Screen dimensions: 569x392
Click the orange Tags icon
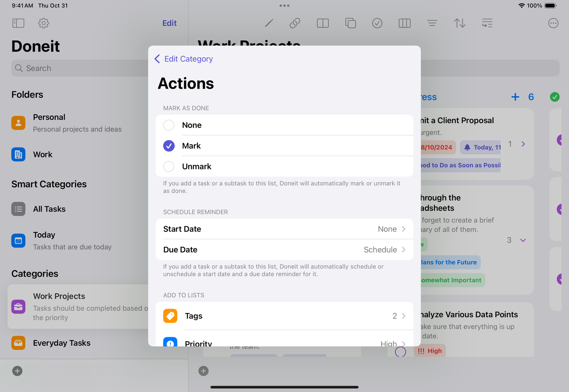coord(170,316)
